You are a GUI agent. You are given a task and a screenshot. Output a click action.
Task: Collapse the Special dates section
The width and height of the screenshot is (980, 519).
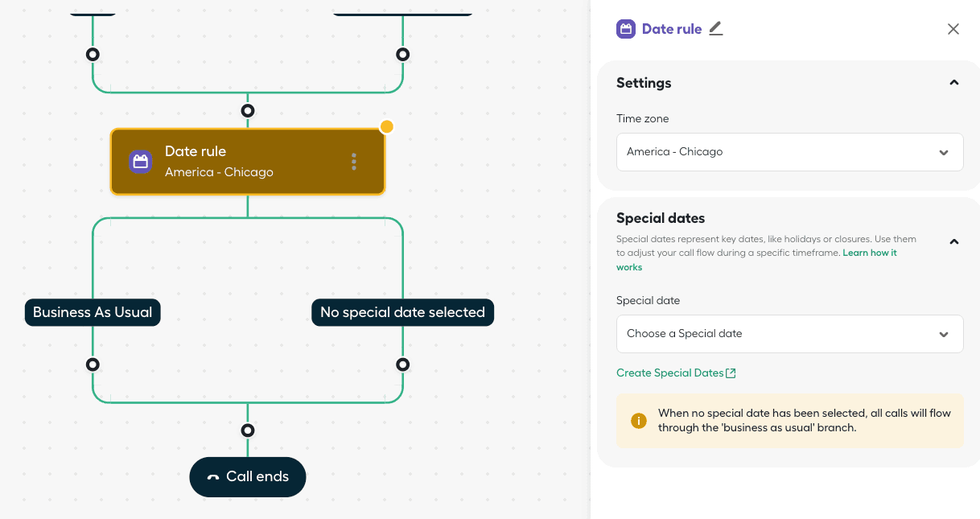point(953,241)
